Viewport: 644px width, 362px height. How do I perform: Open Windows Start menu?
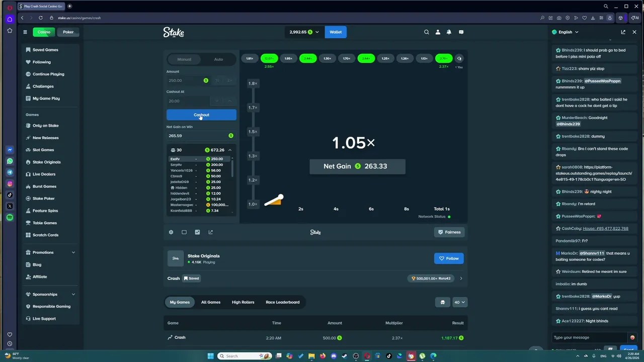click(210, 356)
